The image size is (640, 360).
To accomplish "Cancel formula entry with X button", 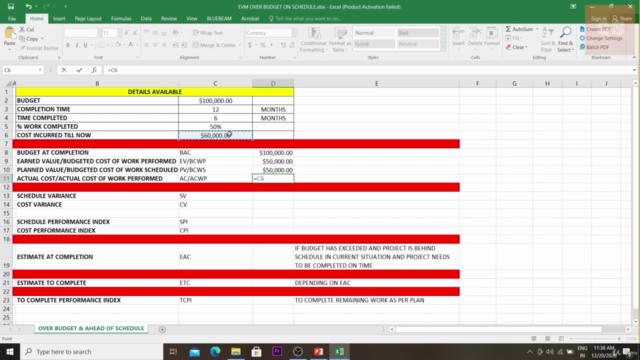I will 64,70.
